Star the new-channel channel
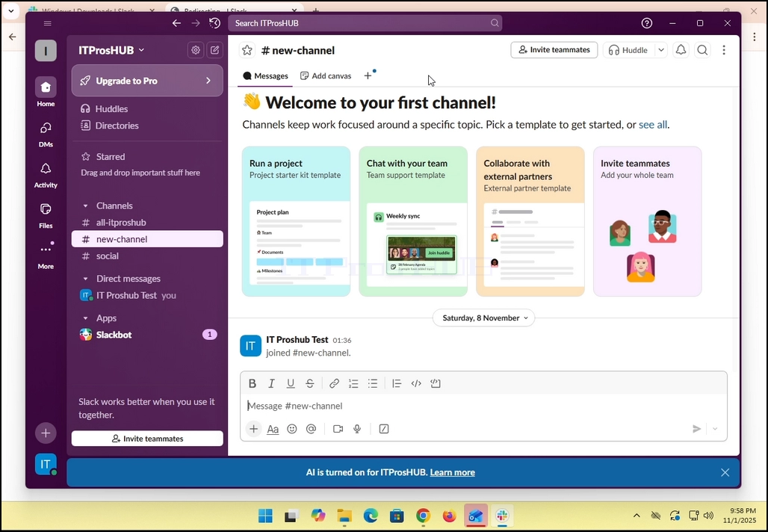This screenshot has height=532, width=768. 247,50
